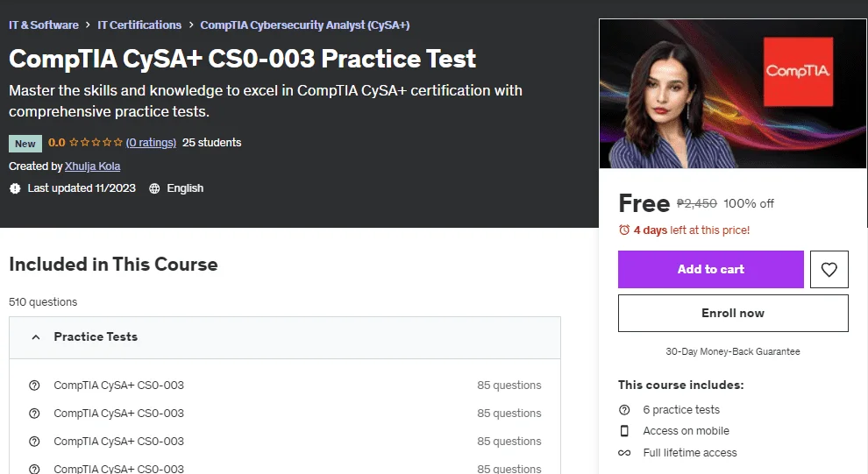This screenshot has width=868, height=474.
Task: Click the alarm clock icon near 4 days left
Action: [624, 230]
